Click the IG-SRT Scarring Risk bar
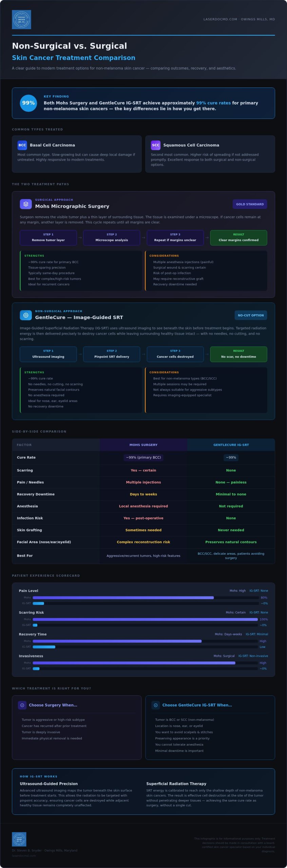The height and width of the screenshot is (868, 287). pyautogui.click(x=35, y=625)
